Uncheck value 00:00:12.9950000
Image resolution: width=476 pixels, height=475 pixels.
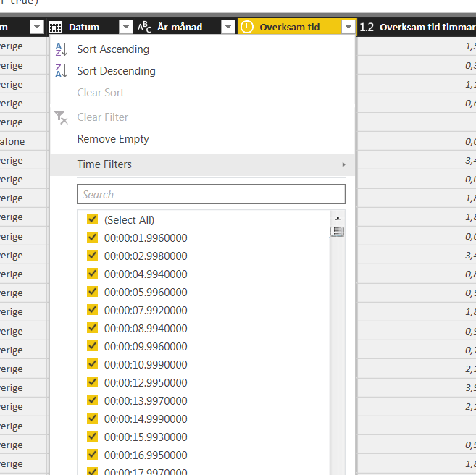[x=92, y=382]
